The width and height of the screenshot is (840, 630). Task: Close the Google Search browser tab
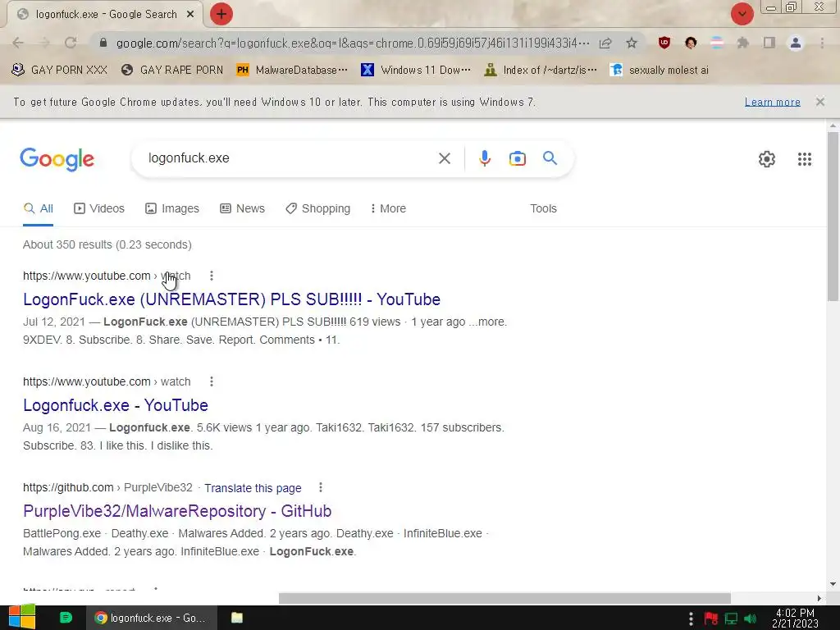click(x=190, y=15)
